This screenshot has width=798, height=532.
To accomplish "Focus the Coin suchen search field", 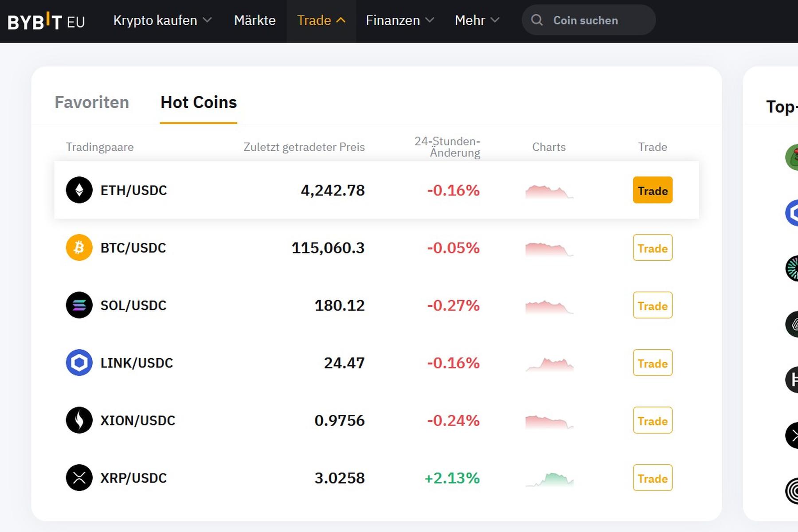I will [x=589, y=20].
